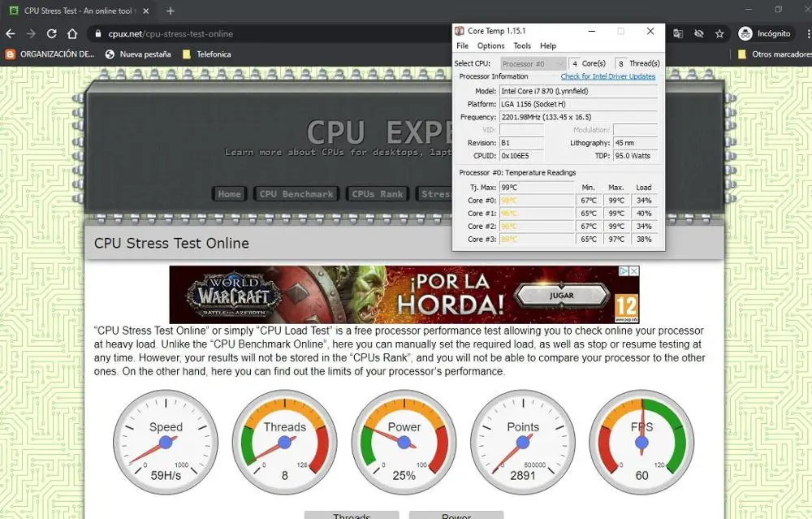Click the address bar URL field
This screenshot has width=812, height=519.
tap(270, 33)
